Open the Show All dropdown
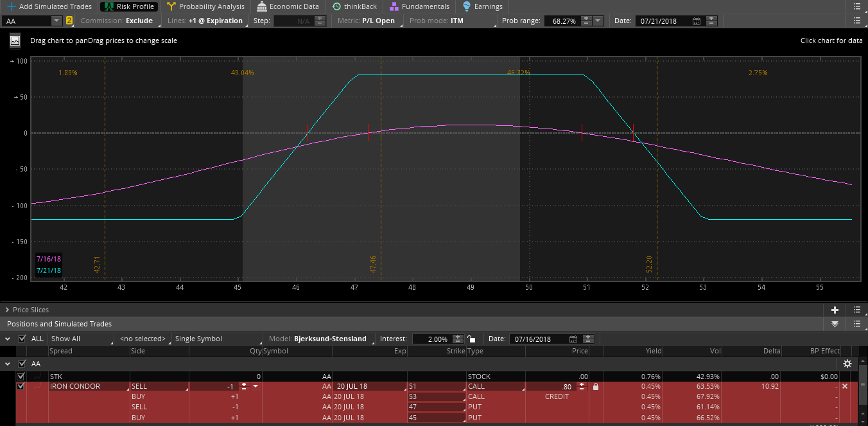This screenshot has height=426, width=868. pyautogui.click(x=80, y=339)
